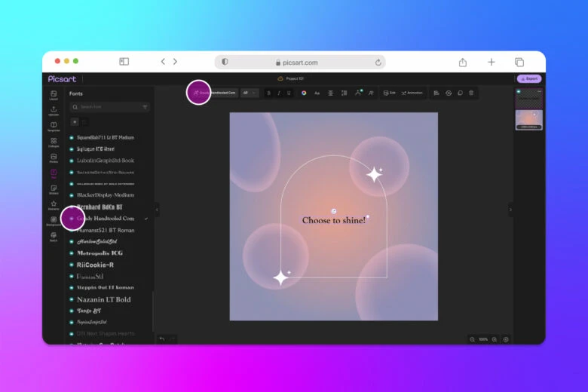Click the Search font input field
The image size is (588, 392).
click(109, 107)
